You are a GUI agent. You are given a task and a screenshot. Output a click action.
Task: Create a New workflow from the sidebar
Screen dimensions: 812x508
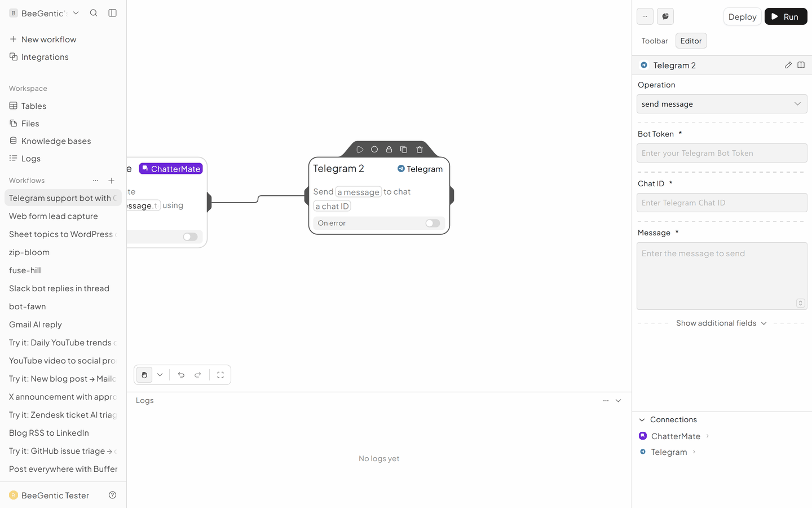(63, 40)
